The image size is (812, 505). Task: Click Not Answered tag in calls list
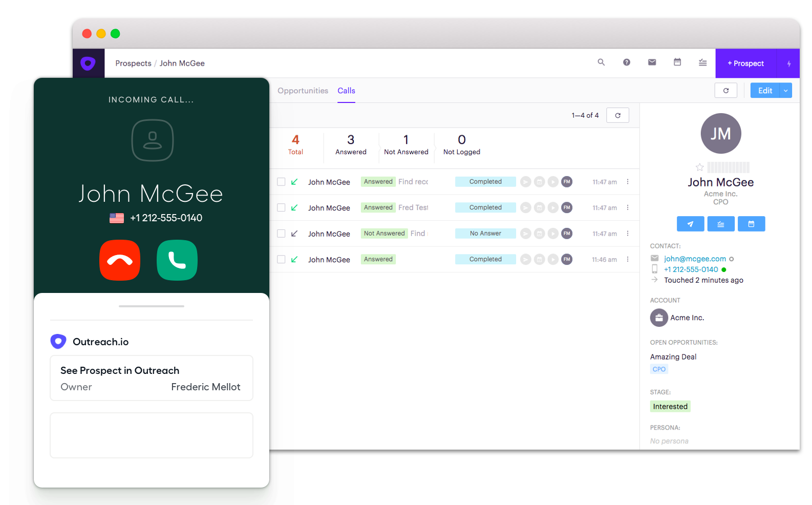pyautogui.click(x=384, y=234)
